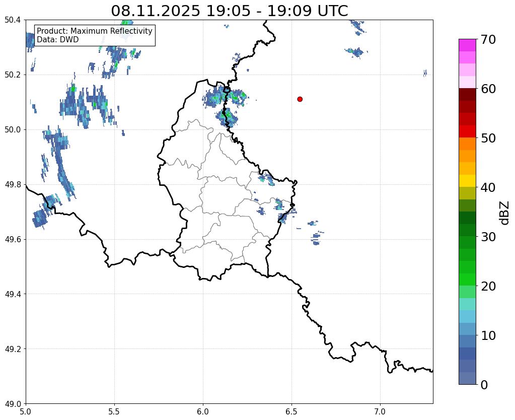Click the latitude axis label '49.2'
This screenshot has height=420, width=515.
(13, 349)
